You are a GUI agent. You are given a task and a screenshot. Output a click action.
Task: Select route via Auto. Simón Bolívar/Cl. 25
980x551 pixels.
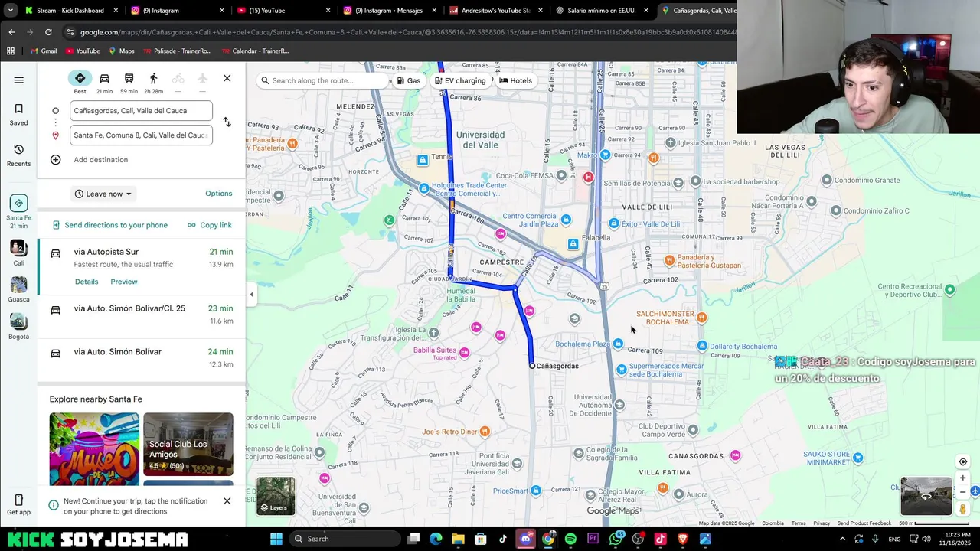(x=142, y=317)
